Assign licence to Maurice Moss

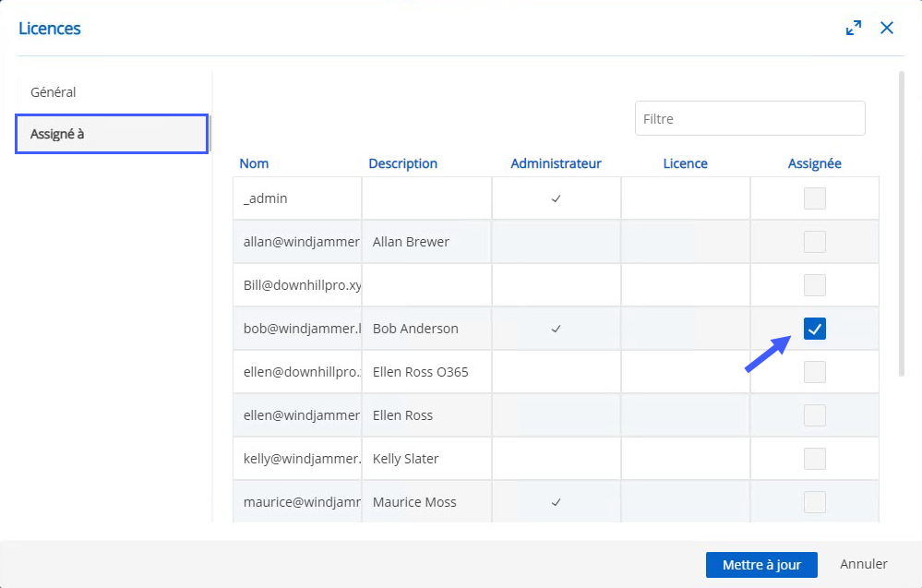[x=814, y=502]
